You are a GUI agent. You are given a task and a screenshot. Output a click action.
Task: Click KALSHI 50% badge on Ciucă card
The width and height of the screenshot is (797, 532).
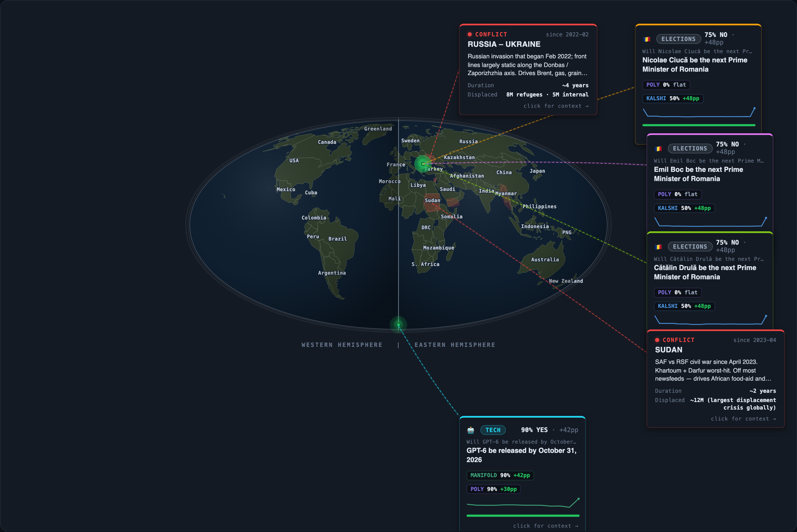673,98
